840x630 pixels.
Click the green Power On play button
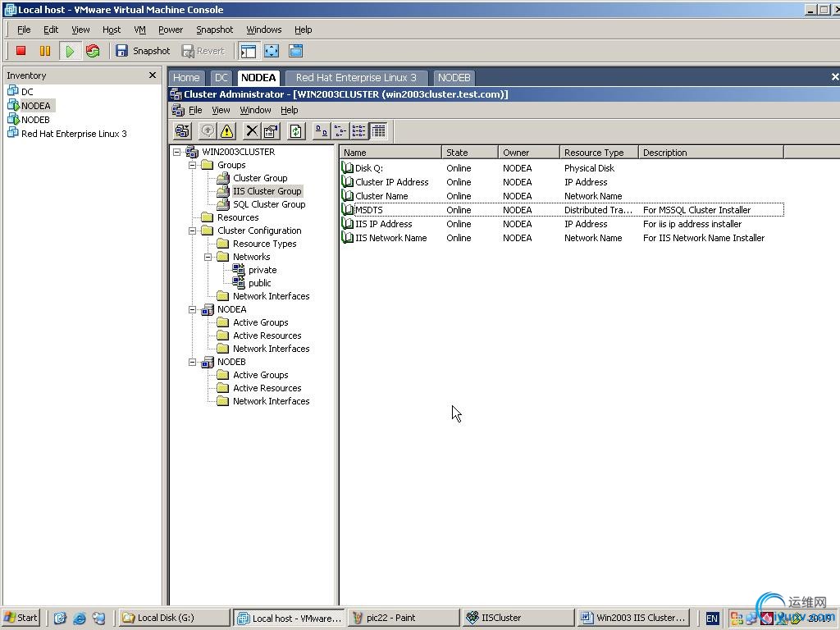click(x=70, y=51)
